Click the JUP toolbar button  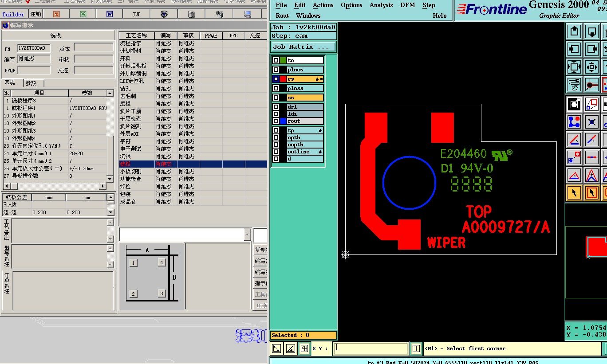136,14
